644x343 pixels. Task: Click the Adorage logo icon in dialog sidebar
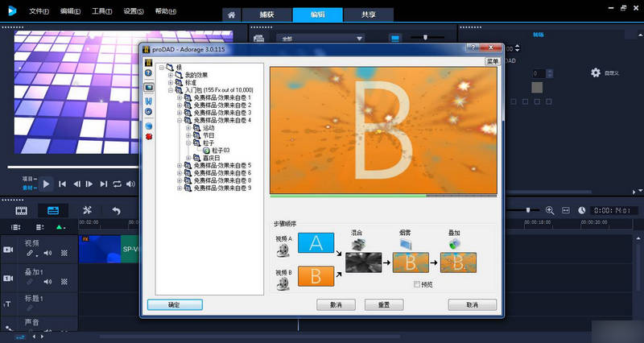point(149,63)
